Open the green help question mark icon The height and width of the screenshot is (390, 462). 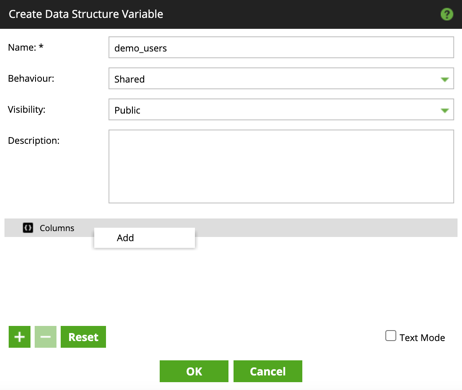447,14
